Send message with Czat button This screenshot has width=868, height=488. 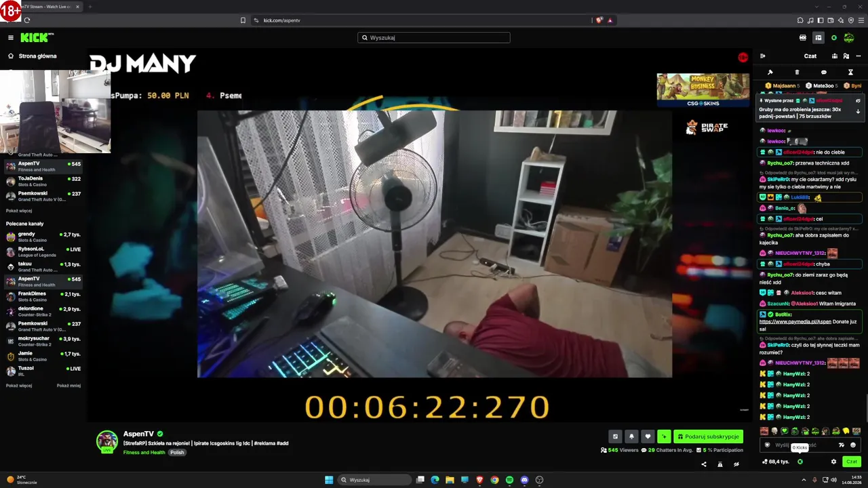(852, 462)
